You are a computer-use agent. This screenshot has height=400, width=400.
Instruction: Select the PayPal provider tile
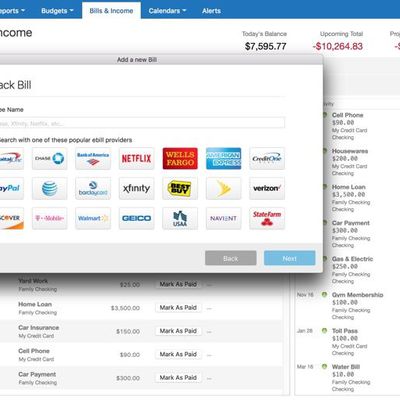12,189
